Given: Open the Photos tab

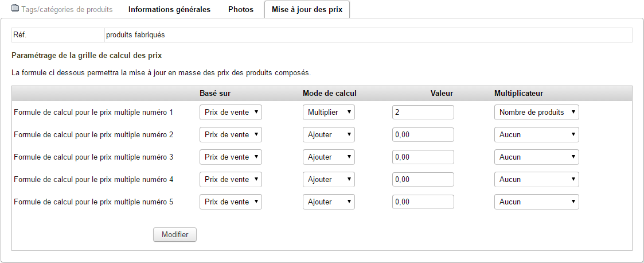Looking at the screenshot, I should (241, 10).
